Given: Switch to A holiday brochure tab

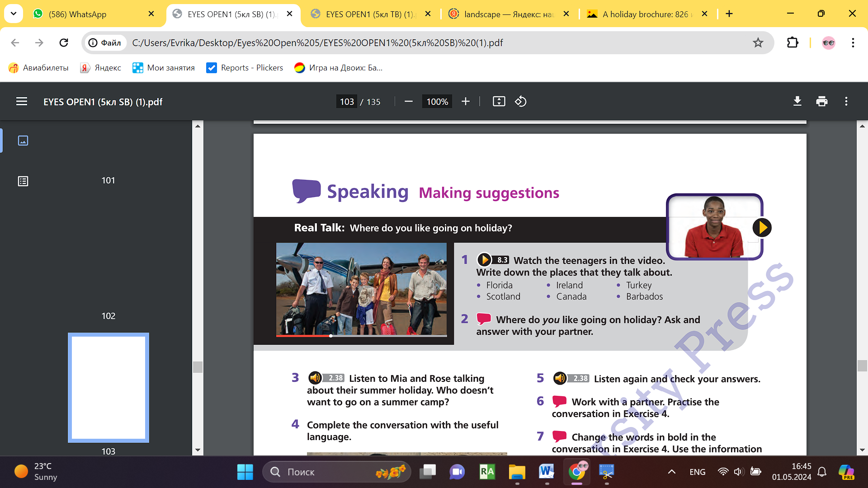Looking at the screenshot, I should [642, 14].
